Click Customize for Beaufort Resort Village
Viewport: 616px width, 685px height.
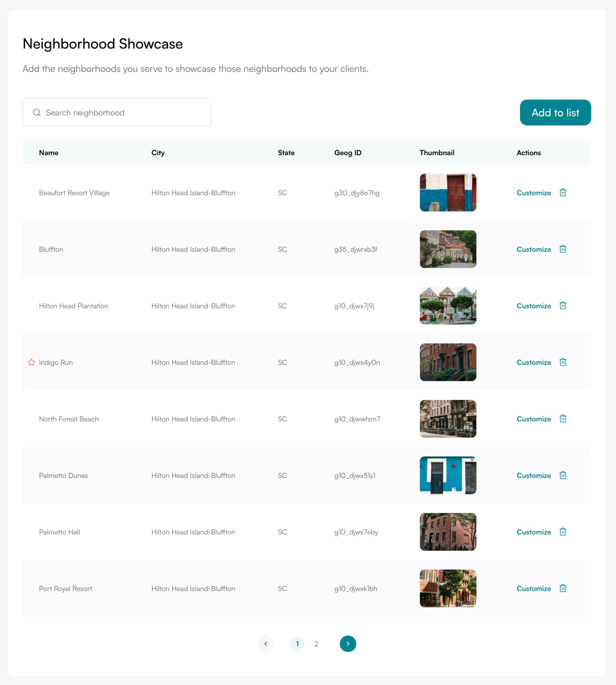click(x=534, y=193)
